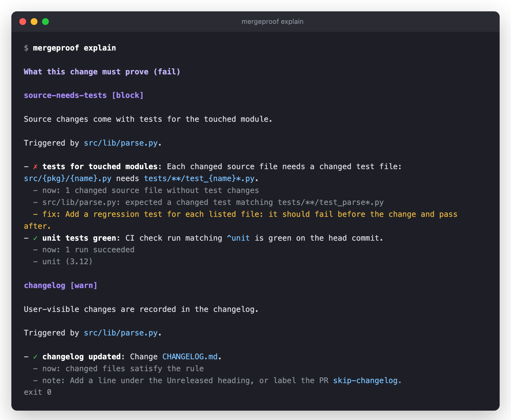Click the 'exit 0' status line
This screenshot has width=511, height=420.
point(37,392)
